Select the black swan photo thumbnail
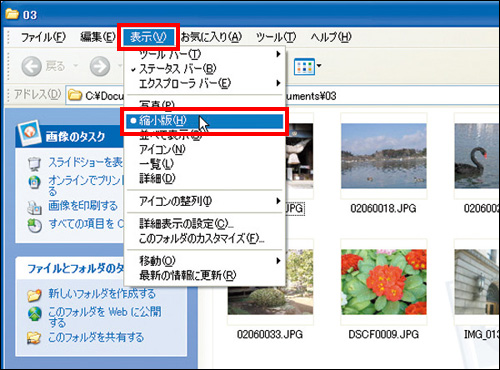Screen dimensions: 500x370 click(x=477, y=156)
